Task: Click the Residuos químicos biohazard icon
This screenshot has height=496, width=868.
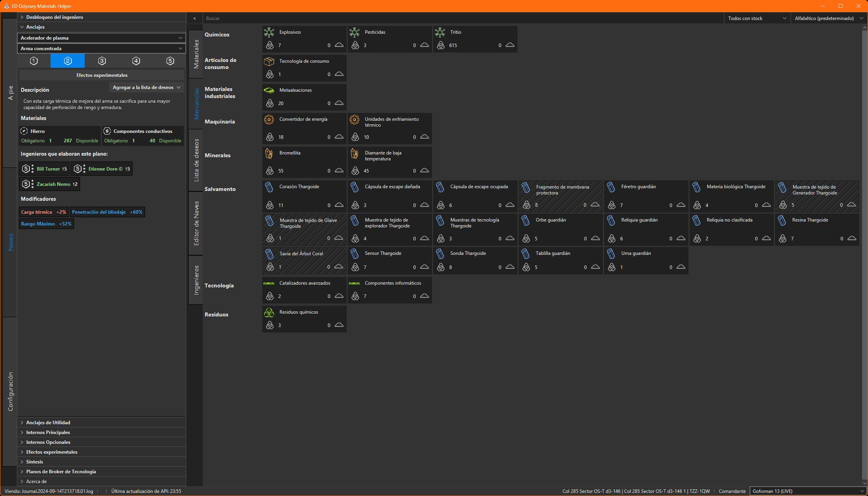Action: click(x=269, y=312)
